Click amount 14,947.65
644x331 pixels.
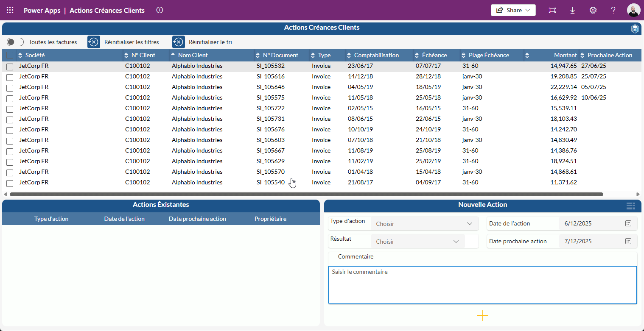pyautogui.click(x=564, y=66)
